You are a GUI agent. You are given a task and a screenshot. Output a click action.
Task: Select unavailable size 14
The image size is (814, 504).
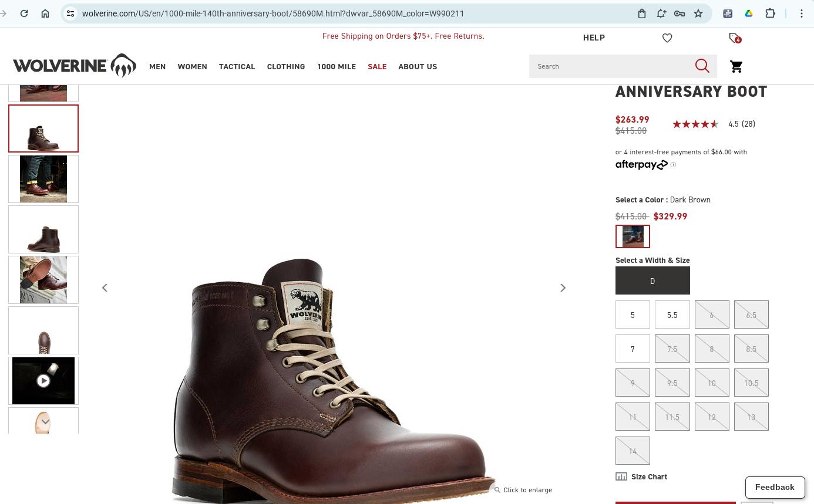click(x=633, y=451)
